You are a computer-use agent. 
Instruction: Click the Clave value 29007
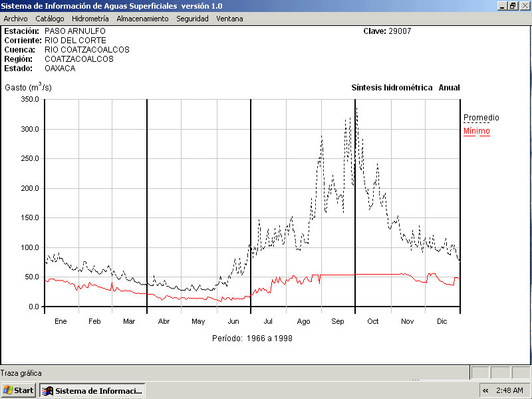click(401, 31)
